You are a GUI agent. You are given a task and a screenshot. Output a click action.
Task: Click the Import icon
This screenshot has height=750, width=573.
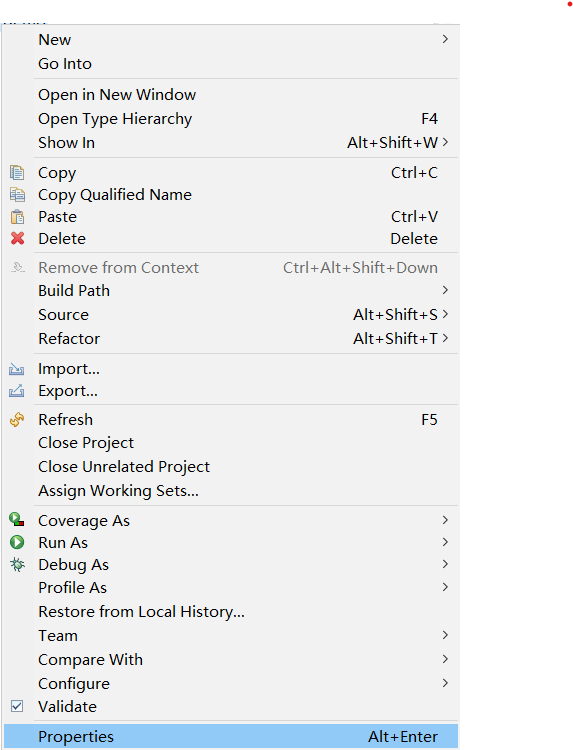click(17, 369)
